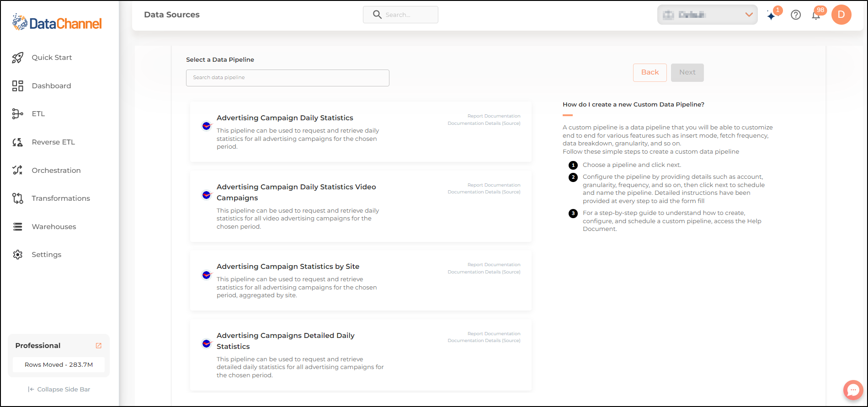Select Advertising Campaign Daily Statistics pipeline title
The height and width of the screenshot is (407, 868).
tap(285, 118)
